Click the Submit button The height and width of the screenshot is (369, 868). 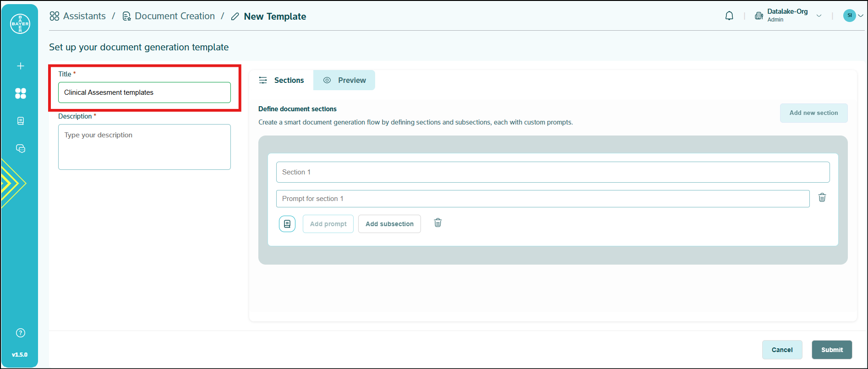(x=832, y=350)
